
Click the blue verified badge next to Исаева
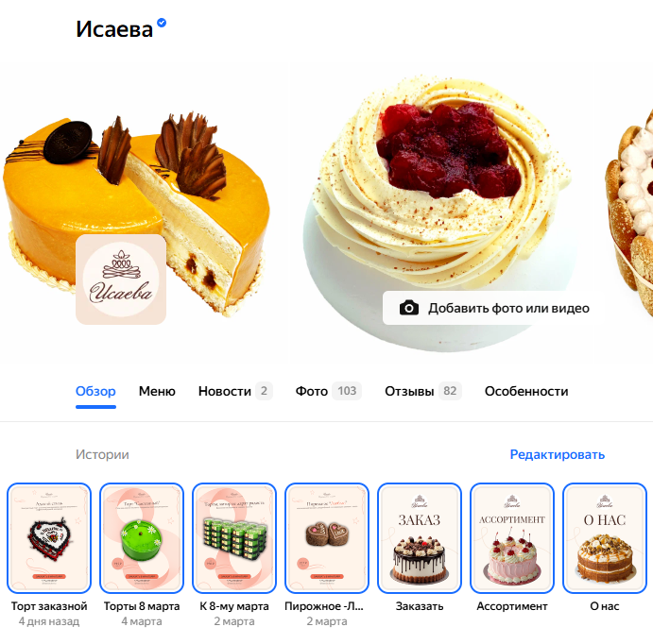pos(162,23)
